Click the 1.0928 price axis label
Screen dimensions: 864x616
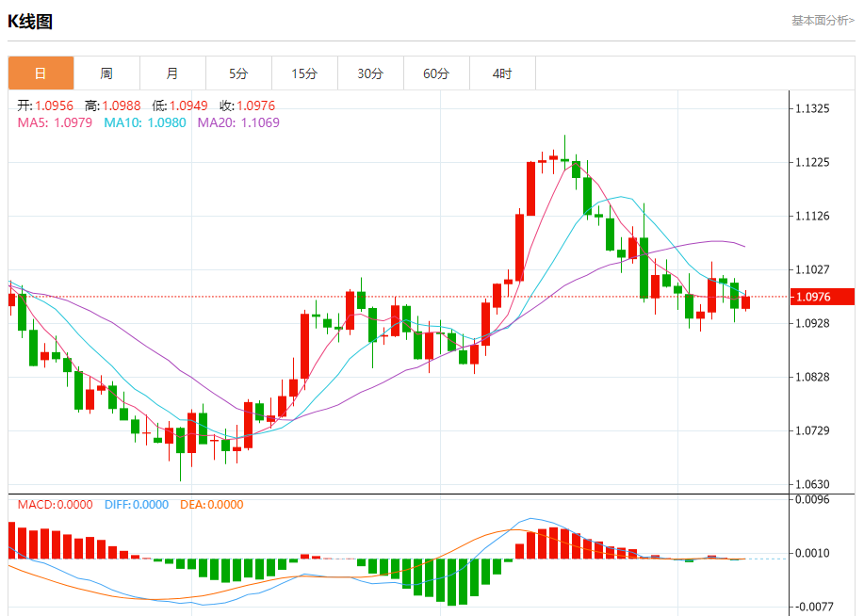pos(812,323)
